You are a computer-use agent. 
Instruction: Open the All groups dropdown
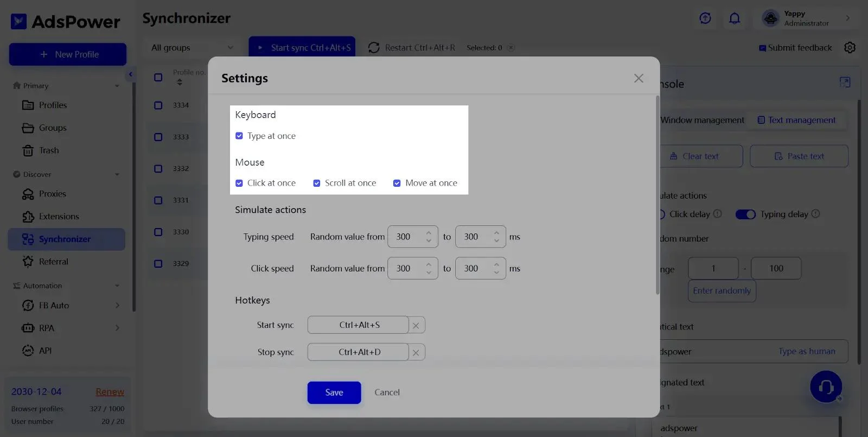click(x=192, y=48)
